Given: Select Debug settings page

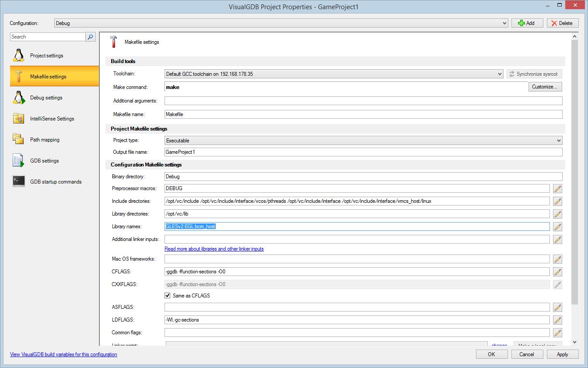Looking at the screenshot, I should point(55,98).
